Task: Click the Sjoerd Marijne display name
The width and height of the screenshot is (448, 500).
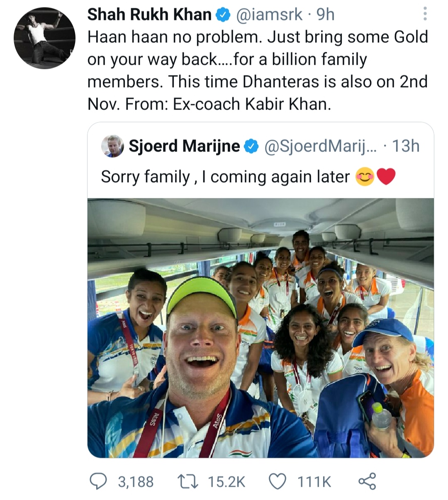Action: pos(184,146)
